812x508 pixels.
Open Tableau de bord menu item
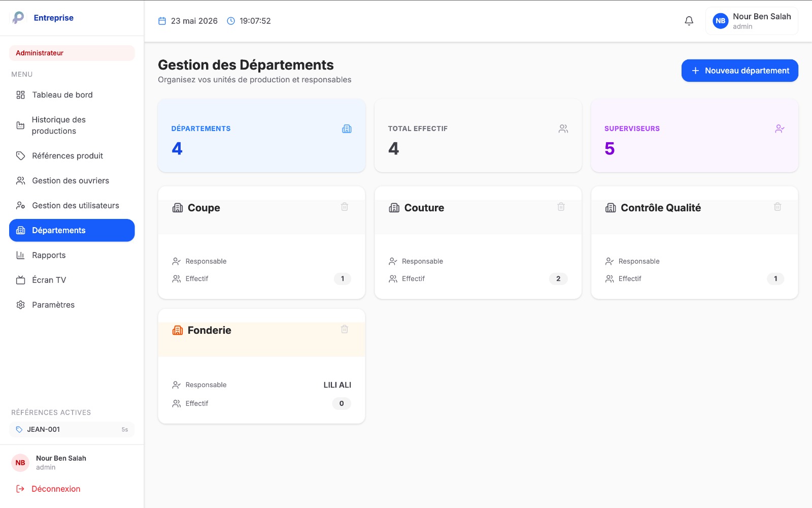click(72, 95)
